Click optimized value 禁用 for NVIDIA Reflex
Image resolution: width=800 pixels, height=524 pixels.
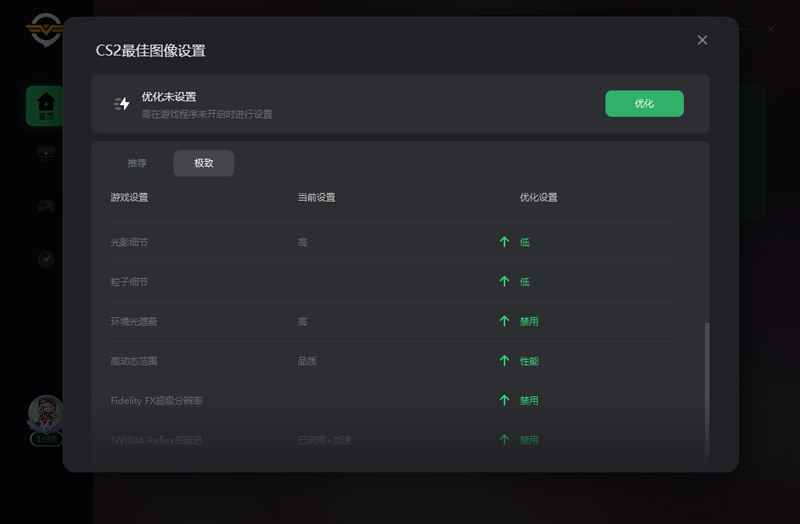pos(529,440)
